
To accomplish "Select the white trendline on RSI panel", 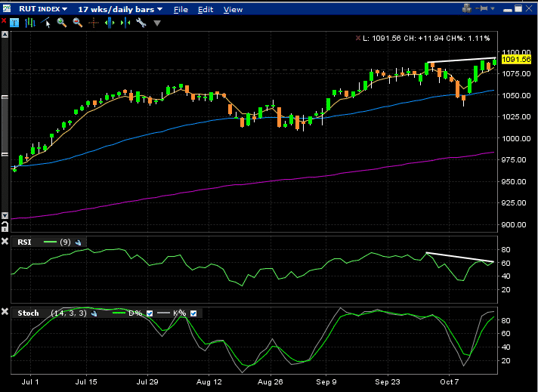I will [x=459, y=258].
